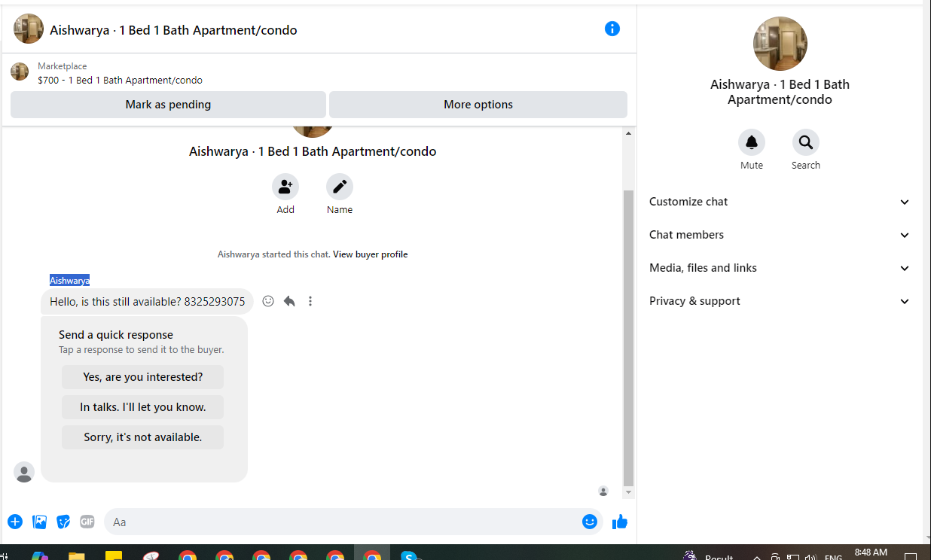Click the ENG language indicator in taskbar
The height and width of the screenshot is (560, 931).
click(x=833, y=558)
